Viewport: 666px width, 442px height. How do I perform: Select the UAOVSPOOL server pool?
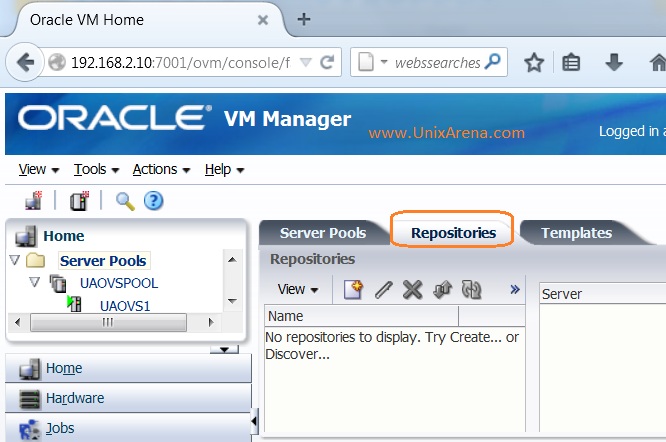point(119,283)
